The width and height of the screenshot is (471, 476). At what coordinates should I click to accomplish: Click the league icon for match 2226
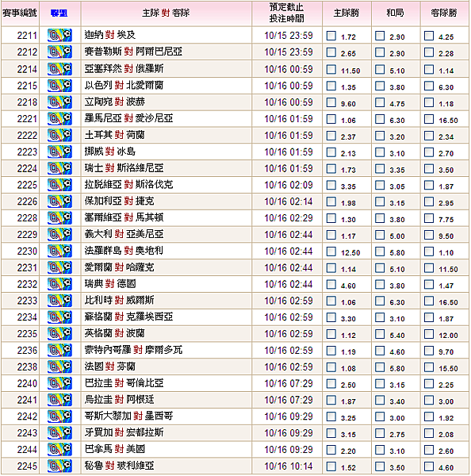(59, 202)
